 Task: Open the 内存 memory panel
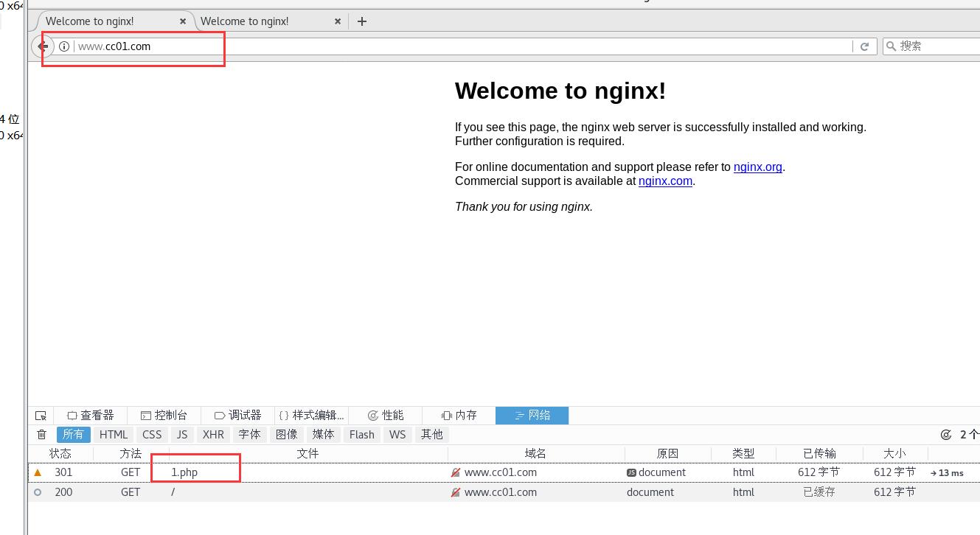point(459,416)
